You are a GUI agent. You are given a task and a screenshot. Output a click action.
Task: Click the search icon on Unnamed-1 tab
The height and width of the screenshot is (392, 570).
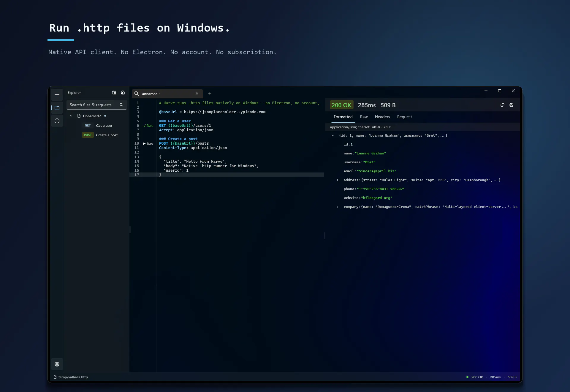137,94
